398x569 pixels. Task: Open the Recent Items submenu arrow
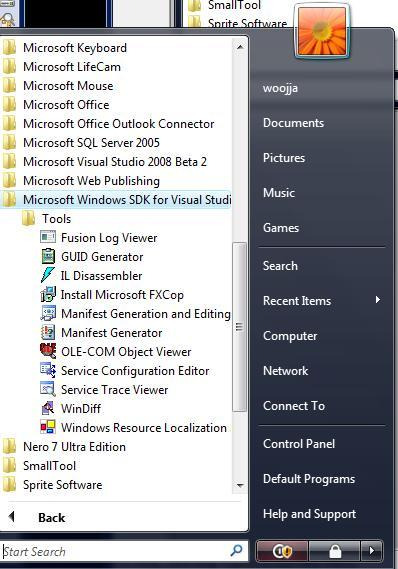click(378, 300)
